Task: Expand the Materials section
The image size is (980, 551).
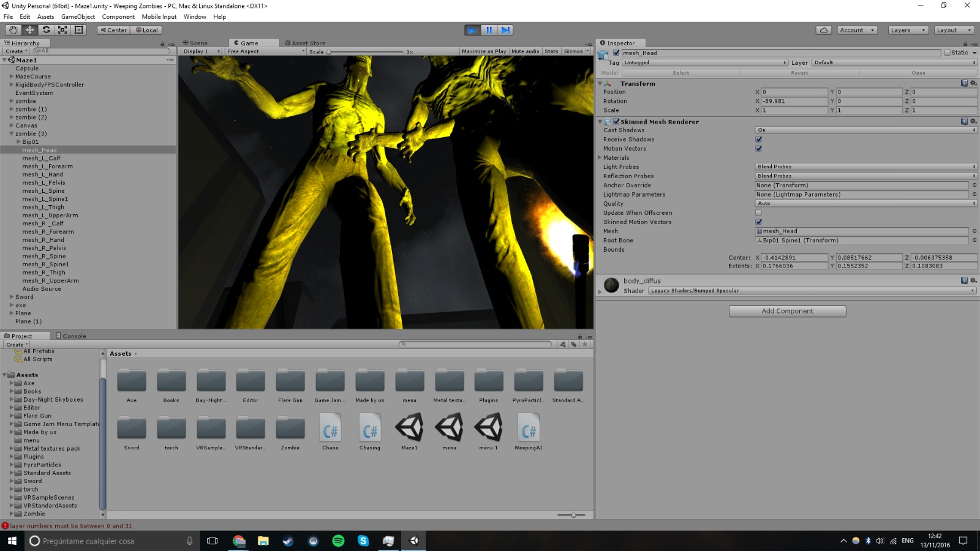Action: [600, 158]
